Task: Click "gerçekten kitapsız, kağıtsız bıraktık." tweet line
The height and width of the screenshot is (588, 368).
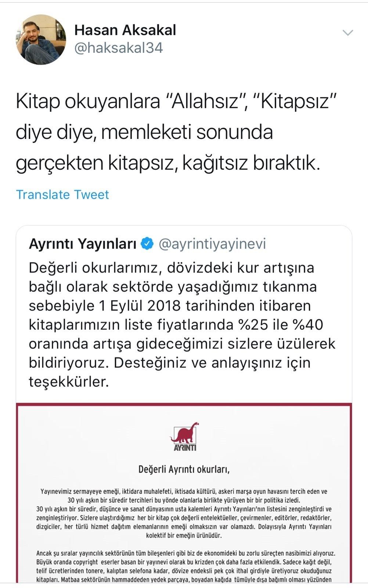Action: click(168, 162)
